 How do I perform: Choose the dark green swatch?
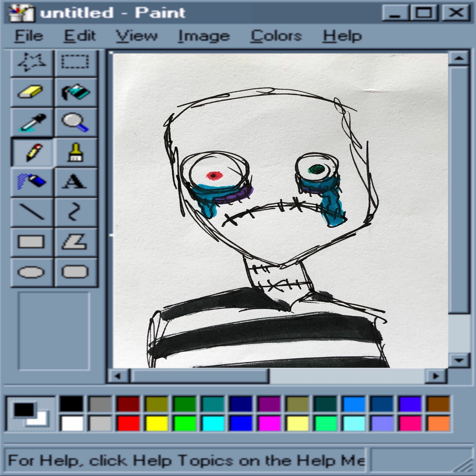(185, 403)
